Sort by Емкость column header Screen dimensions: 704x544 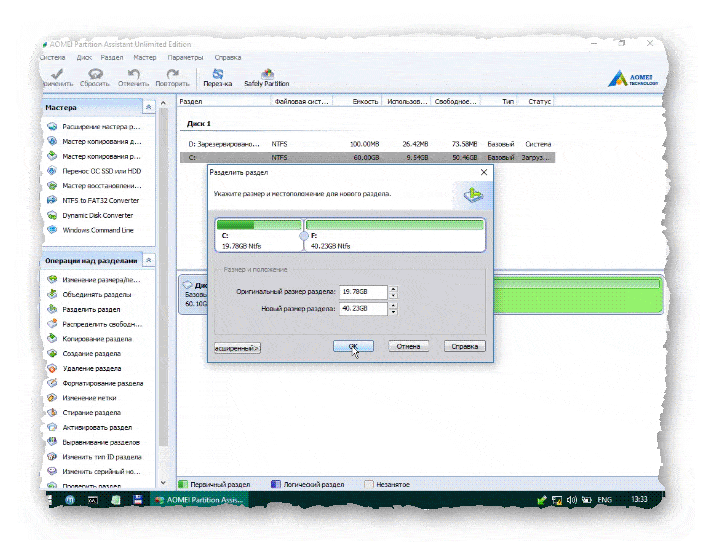358,101
